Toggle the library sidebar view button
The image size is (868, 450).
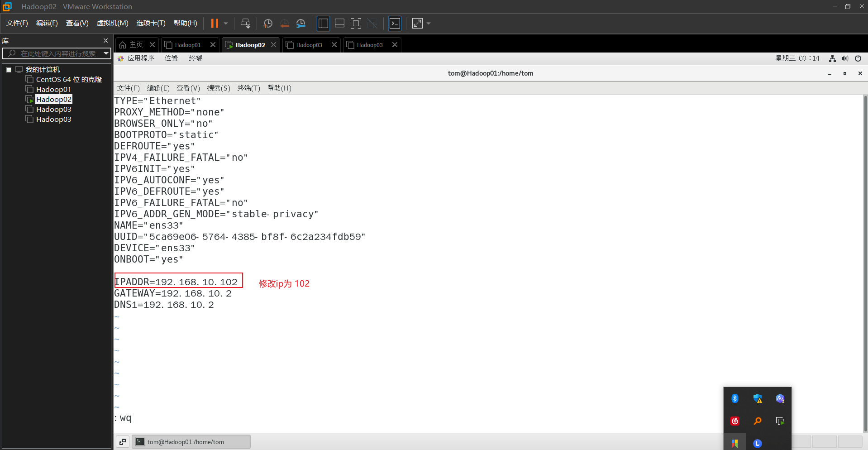pyautogui.click(x=323, y=23)
